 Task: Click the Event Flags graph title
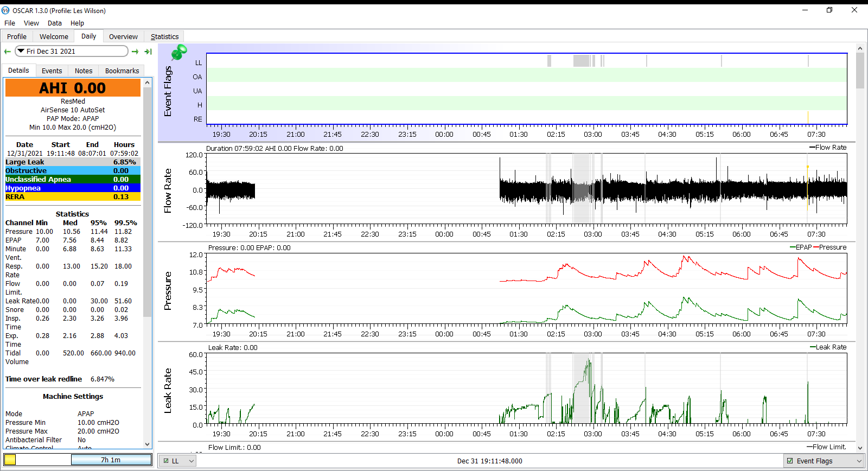click(168, 91)
